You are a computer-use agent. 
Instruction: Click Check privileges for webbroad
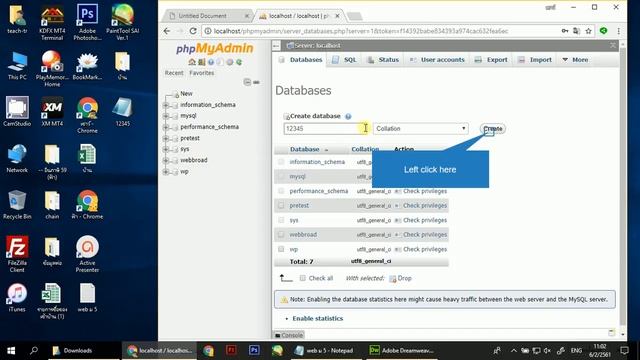(424, 235)
